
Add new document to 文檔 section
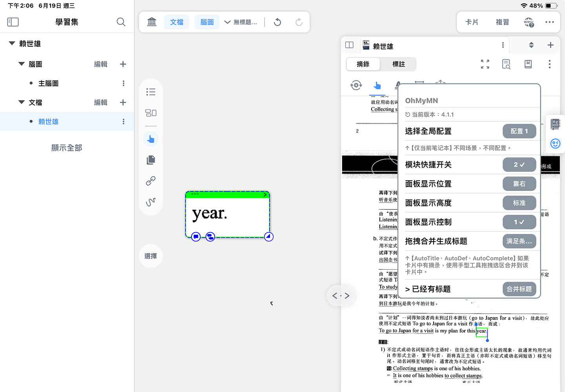(x=123, y=102)
